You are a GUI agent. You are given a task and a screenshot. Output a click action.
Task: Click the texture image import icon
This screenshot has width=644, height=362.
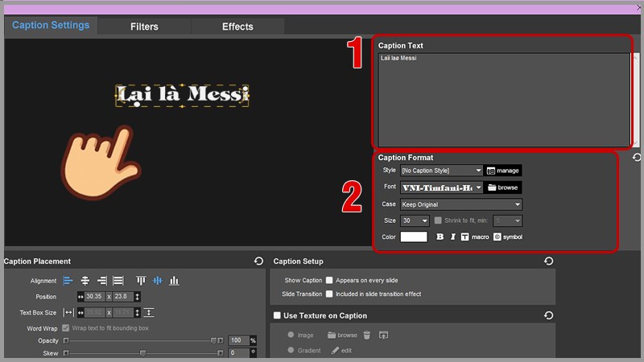click(x=383, y=335)
